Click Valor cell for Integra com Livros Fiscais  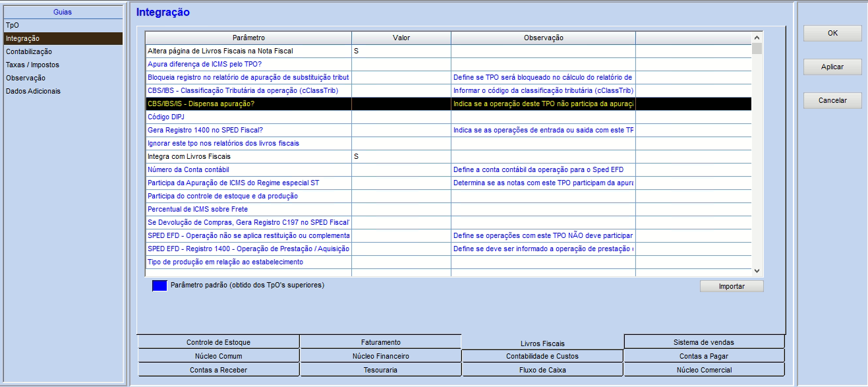pos(401,156)
